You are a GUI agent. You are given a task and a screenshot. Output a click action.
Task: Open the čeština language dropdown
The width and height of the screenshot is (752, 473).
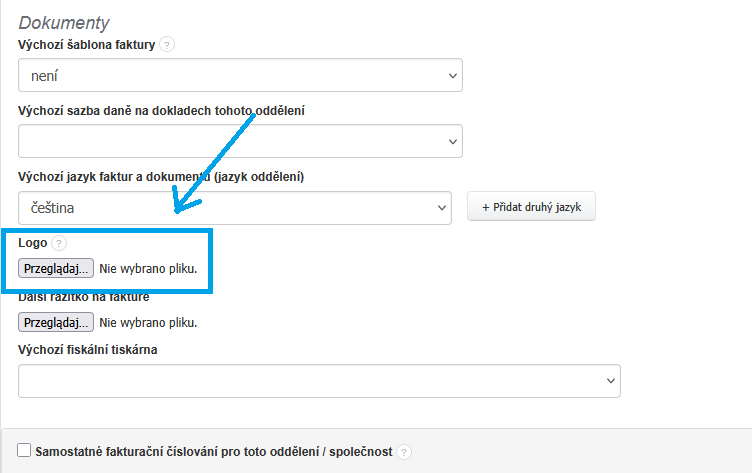(235, 208)
